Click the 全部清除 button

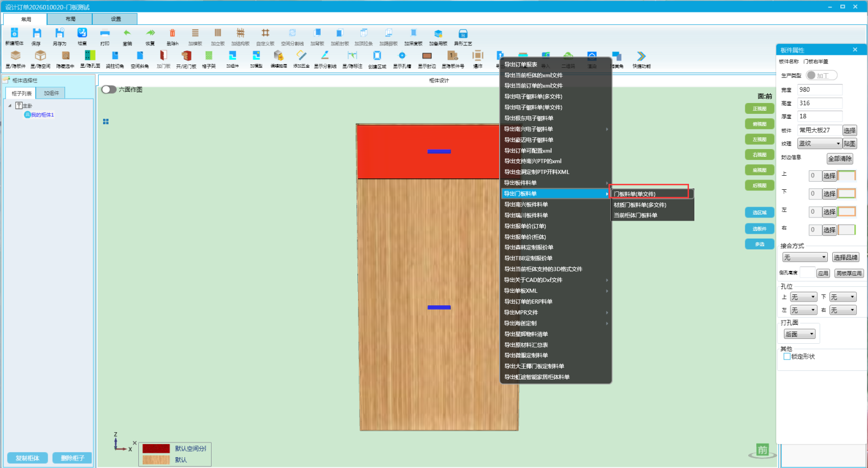pos(840,159)
